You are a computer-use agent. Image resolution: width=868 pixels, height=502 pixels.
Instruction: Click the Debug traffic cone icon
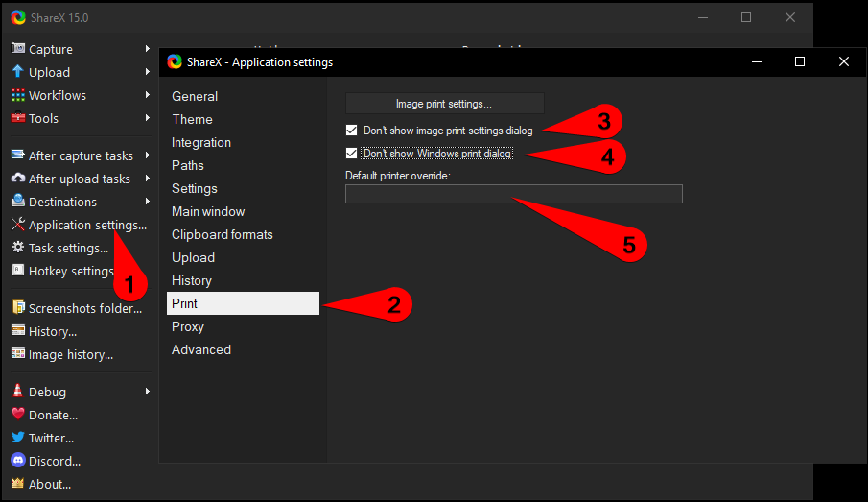[x=17, y=391]
